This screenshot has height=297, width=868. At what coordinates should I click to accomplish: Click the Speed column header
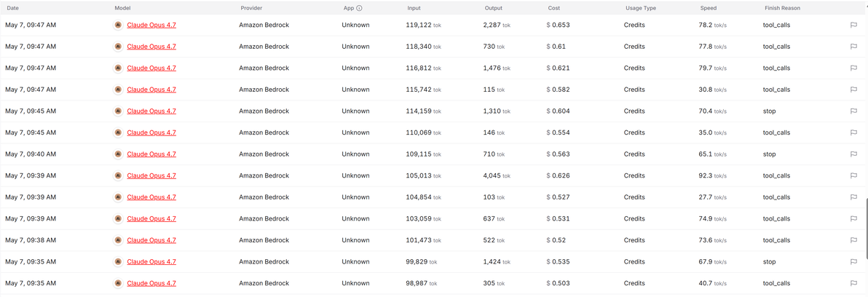click(708, 8)
